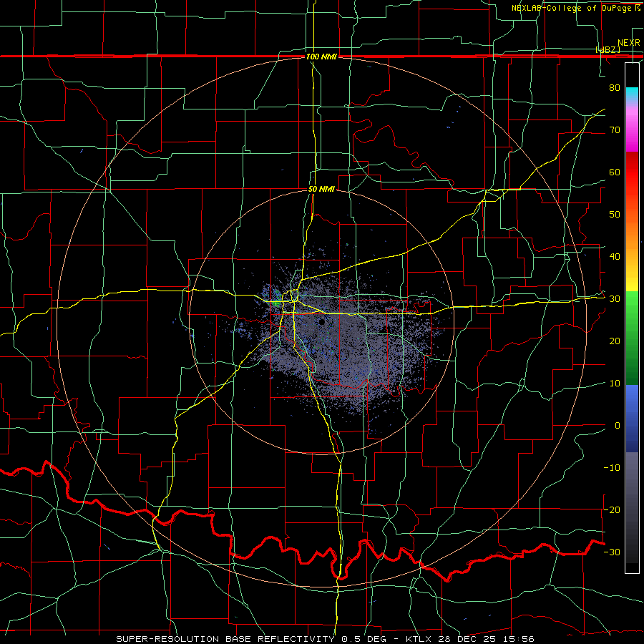Click the NEXR label above the legend
Screen dimensions: 644x644
628,43
